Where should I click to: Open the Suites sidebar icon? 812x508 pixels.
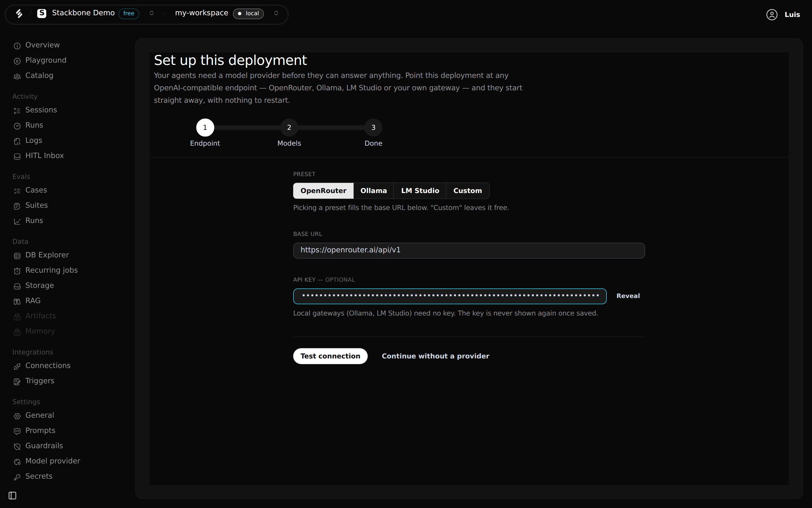coord(17,206)
